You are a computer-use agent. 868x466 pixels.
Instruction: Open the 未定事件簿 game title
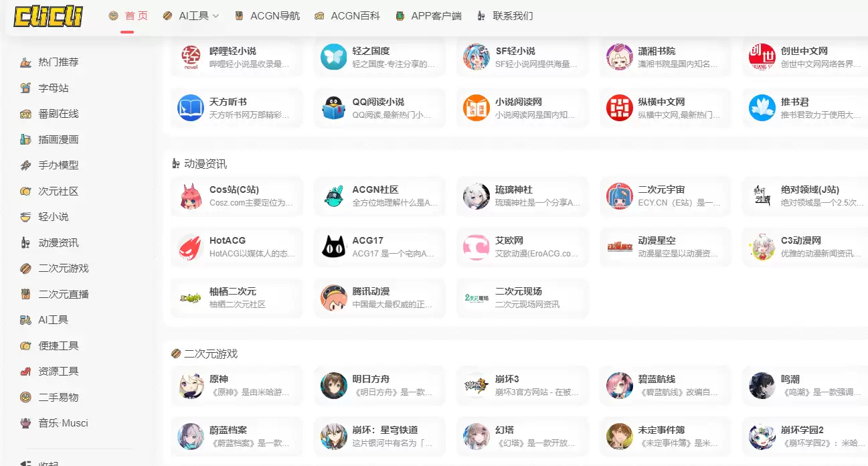coord(662,430)
